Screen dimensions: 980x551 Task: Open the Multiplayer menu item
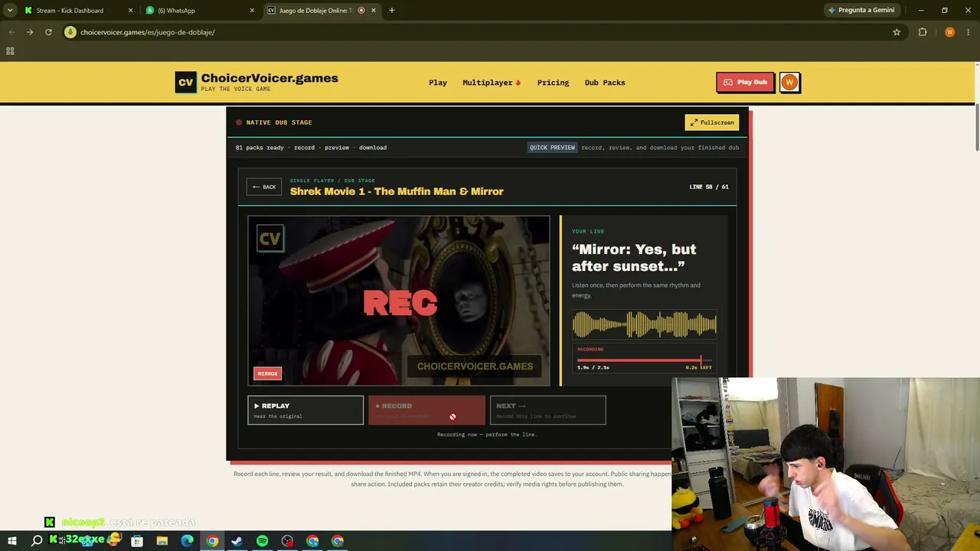pos(491,83)
